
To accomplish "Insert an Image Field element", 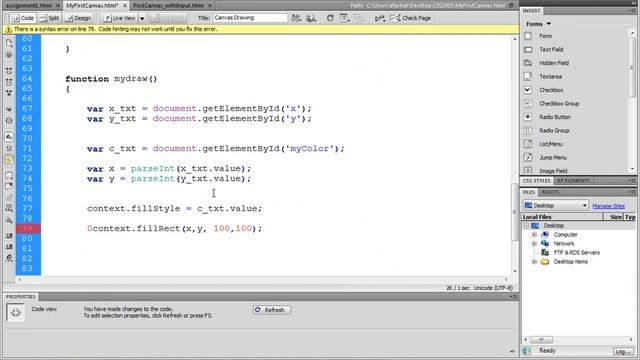I will (547, 171).
